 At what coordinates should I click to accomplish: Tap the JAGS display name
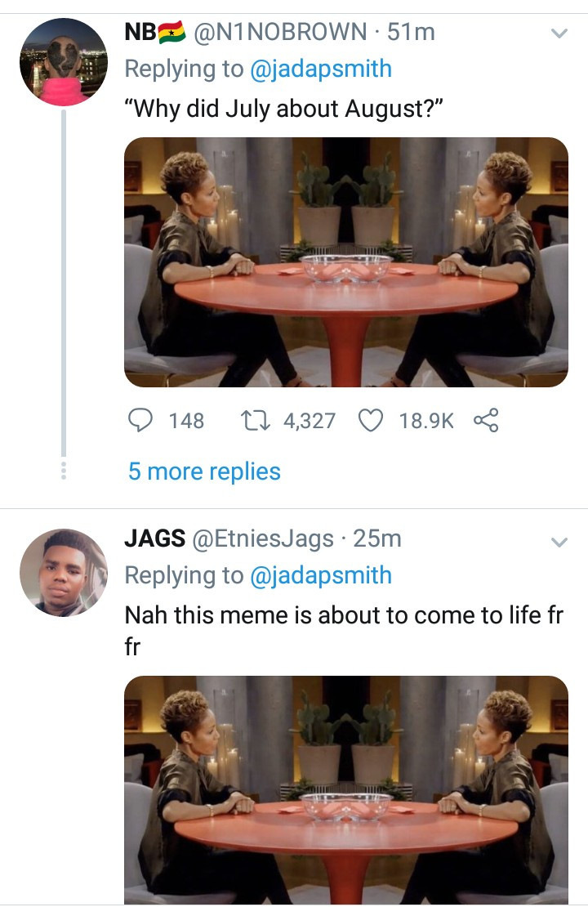click(154, 538)
